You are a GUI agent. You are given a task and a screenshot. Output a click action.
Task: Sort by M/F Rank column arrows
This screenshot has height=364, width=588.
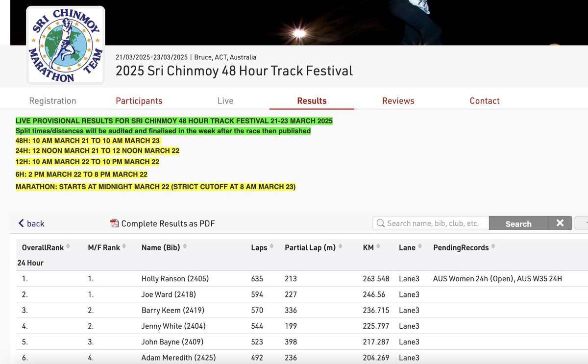click(124, 247)
